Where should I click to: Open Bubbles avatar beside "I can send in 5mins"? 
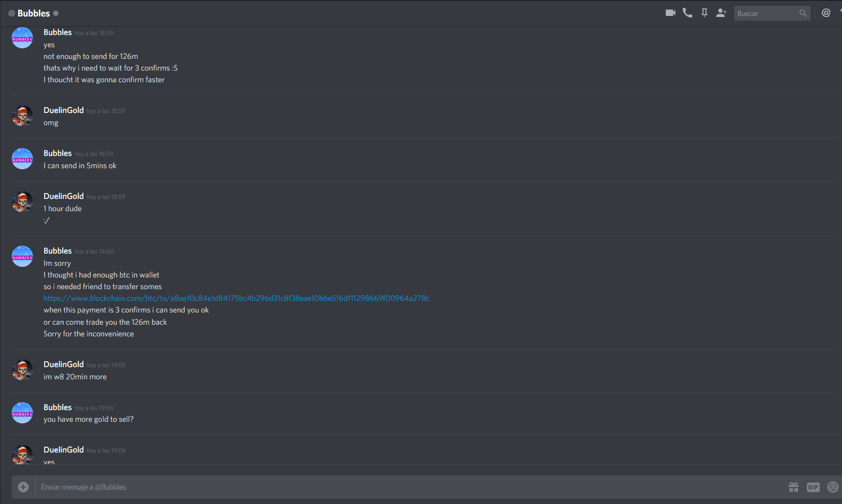click(x=22, y=159)
